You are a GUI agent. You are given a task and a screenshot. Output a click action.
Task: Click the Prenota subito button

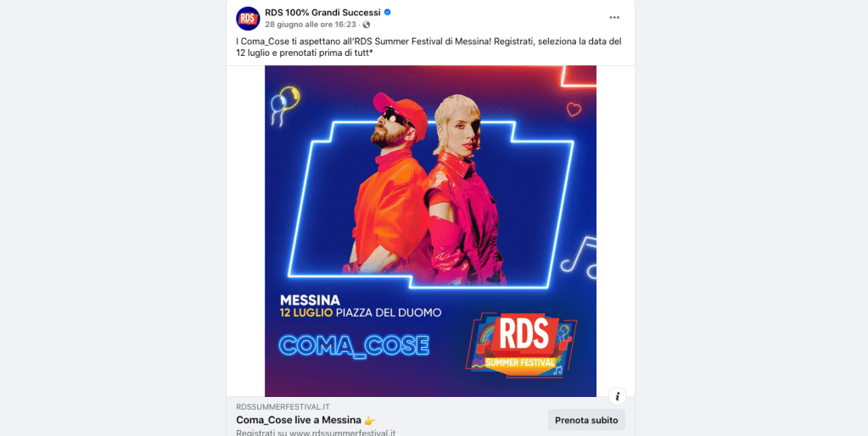coord(586,420)
